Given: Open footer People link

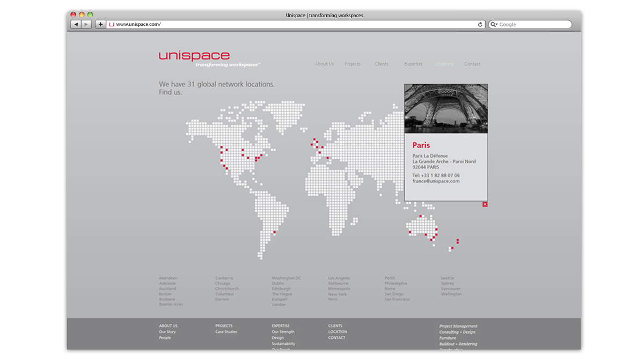Looking at the screenshot, I should (x=165, y=337).
